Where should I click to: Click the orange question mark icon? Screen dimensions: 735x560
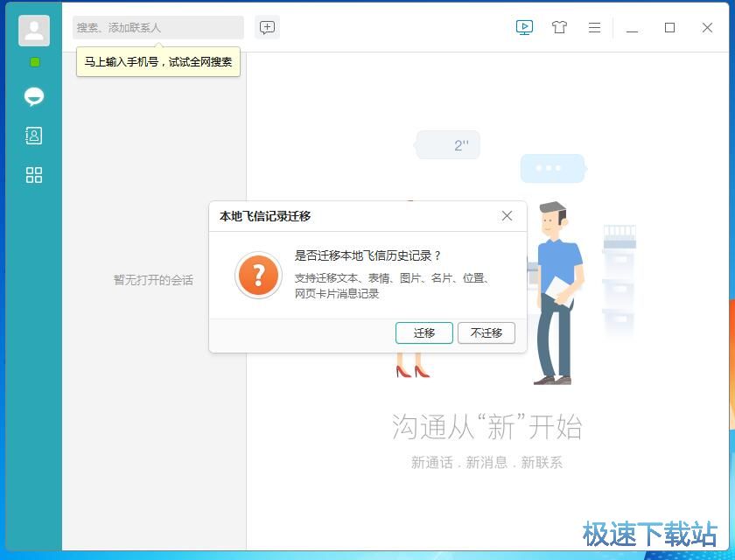pos(259,276)
